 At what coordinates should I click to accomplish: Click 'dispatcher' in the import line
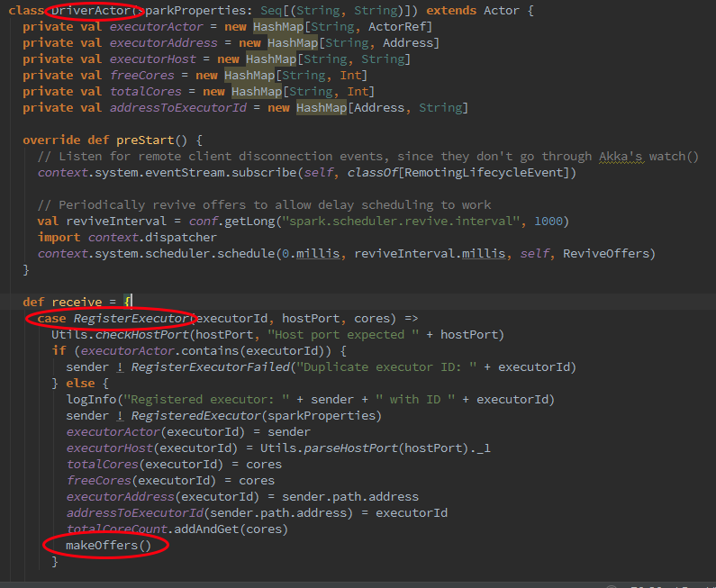coord(181,238)
